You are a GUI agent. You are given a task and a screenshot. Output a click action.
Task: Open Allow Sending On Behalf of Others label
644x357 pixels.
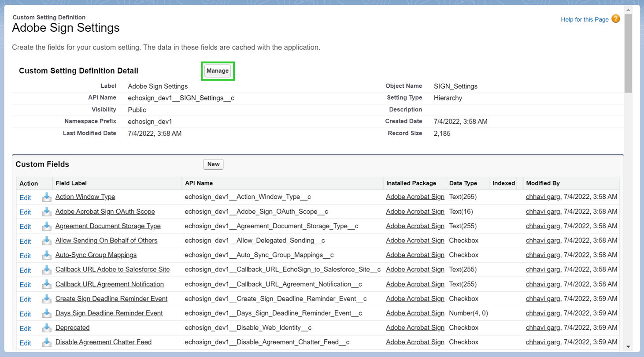(x=106, y=240)
